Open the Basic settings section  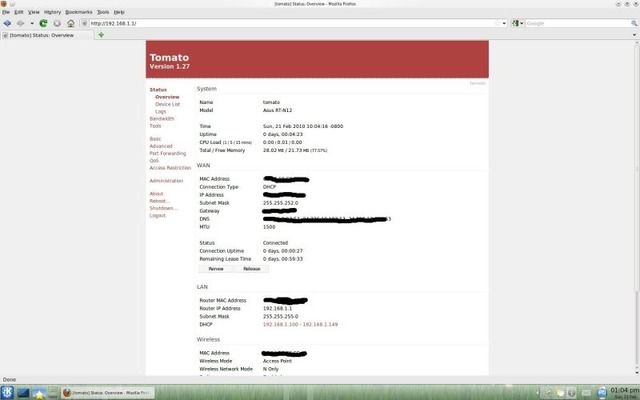tap(155, 139)
